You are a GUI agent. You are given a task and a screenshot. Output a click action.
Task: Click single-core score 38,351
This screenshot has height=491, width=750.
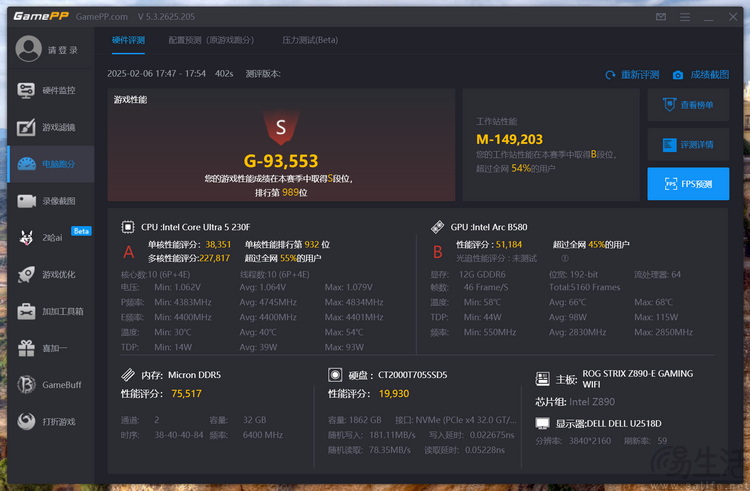(218, 245)
